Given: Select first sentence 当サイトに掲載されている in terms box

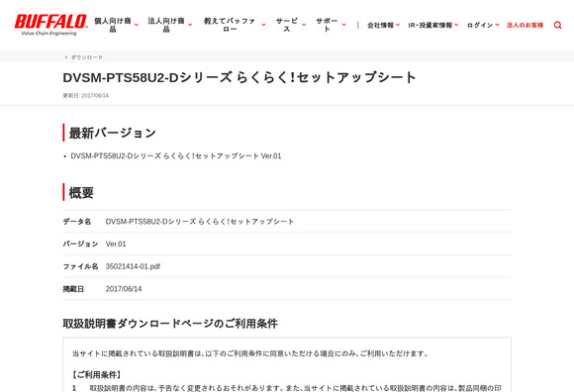Looking at the screenshot, I should coord(250,353).
